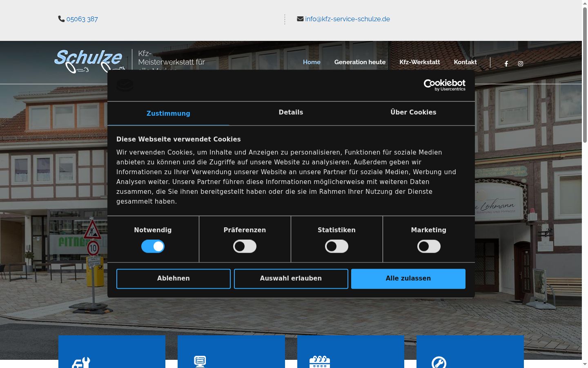Click the Schulze logo in header
588x368 pixels.
(x=89, y=61)
